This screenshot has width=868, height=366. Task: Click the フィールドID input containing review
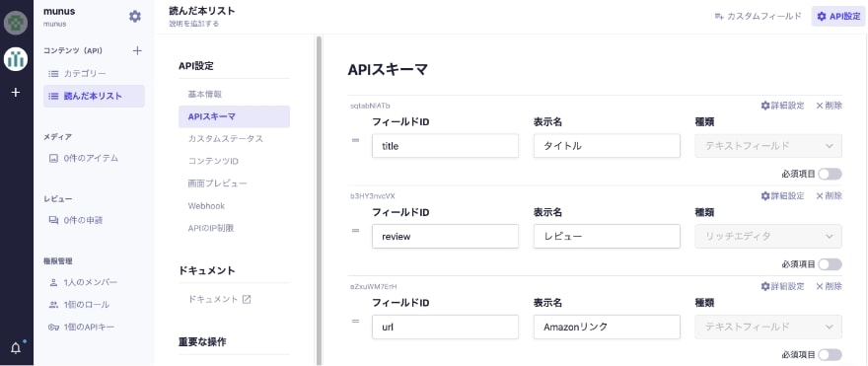tap(445, 237)
